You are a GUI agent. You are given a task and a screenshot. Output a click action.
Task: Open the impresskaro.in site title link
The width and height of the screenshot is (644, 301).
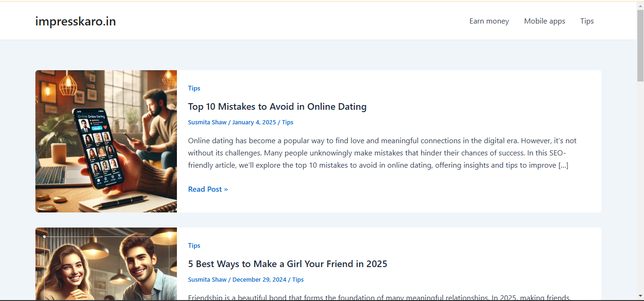(75, 21)
